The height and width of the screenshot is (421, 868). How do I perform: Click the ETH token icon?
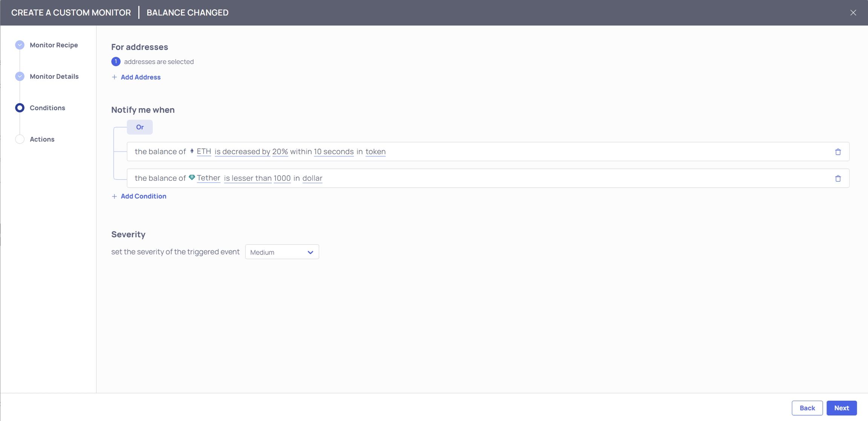tap(192, 151)
